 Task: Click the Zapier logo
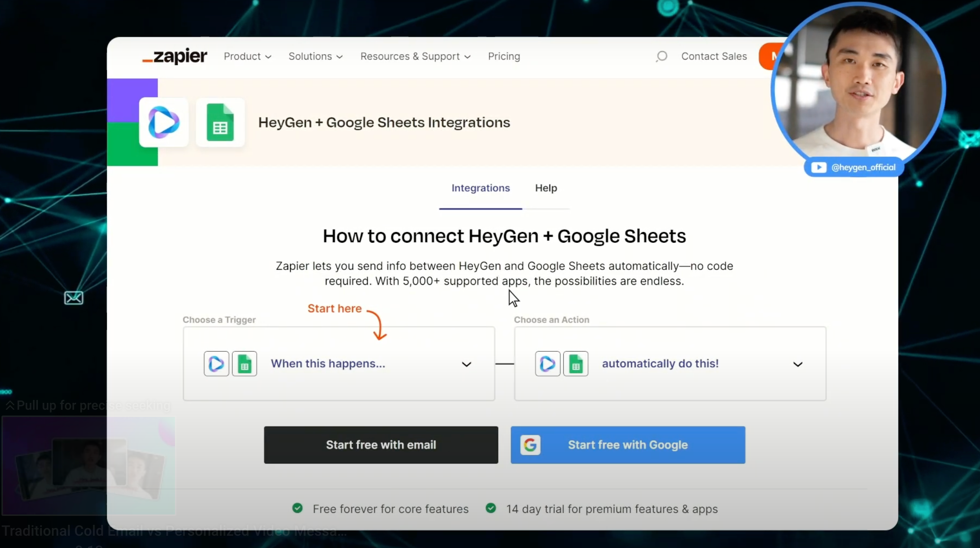click(175, 56)
